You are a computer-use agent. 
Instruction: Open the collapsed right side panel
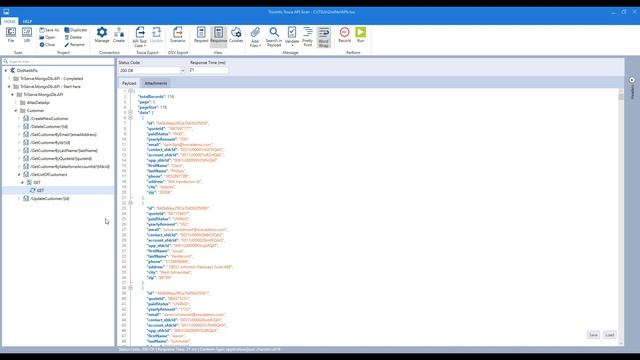(632, 80)
